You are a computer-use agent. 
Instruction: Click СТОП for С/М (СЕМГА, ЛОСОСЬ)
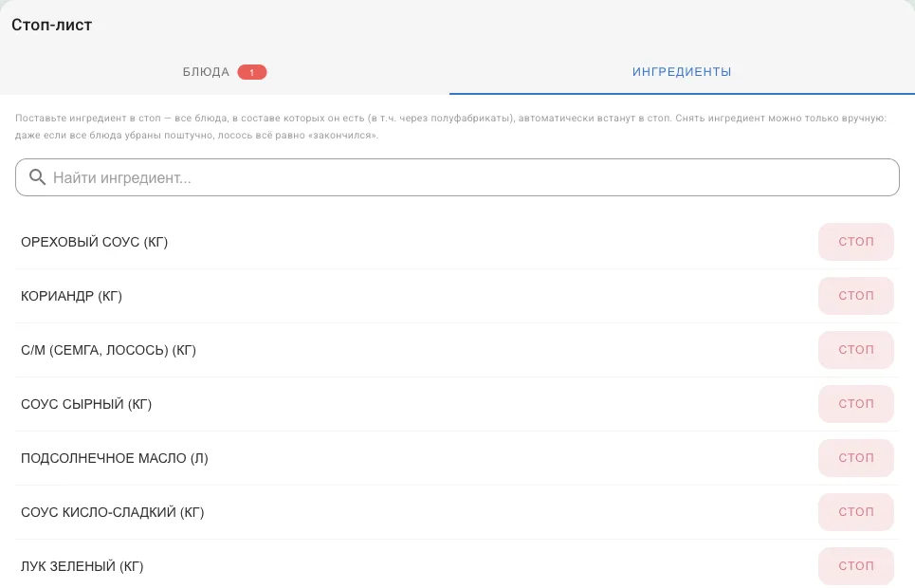856,350
